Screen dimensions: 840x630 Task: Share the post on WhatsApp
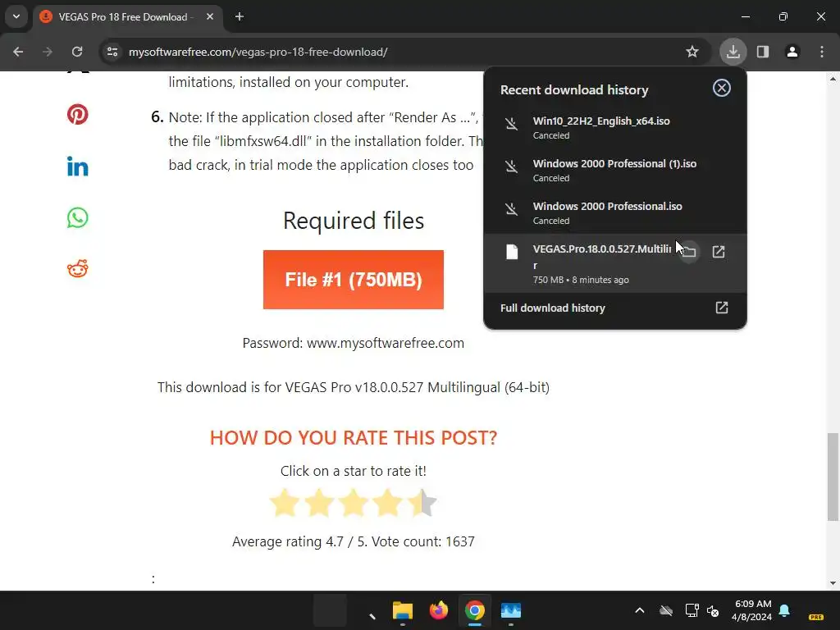78,217
